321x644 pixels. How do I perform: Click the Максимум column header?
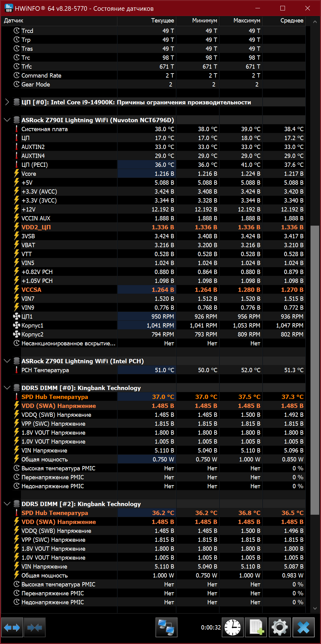pos(241,21)
